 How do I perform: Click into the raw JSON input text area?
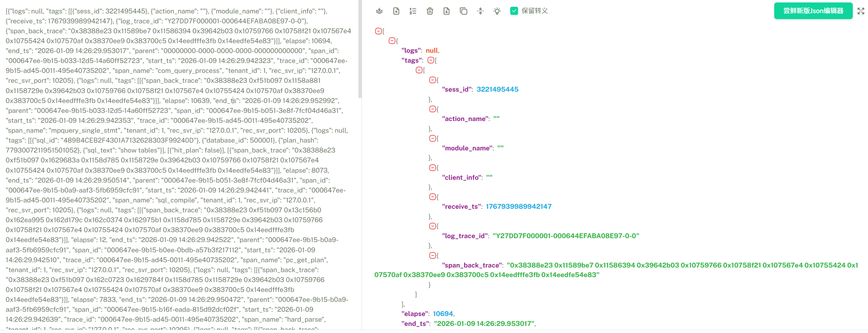[179, 166]
